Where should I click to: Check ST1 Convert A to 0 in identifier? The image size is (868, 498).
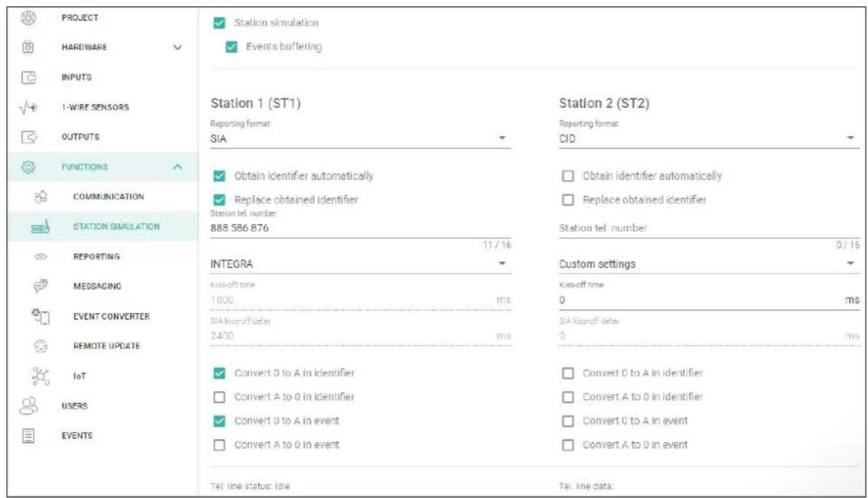(x=219, y=397)
